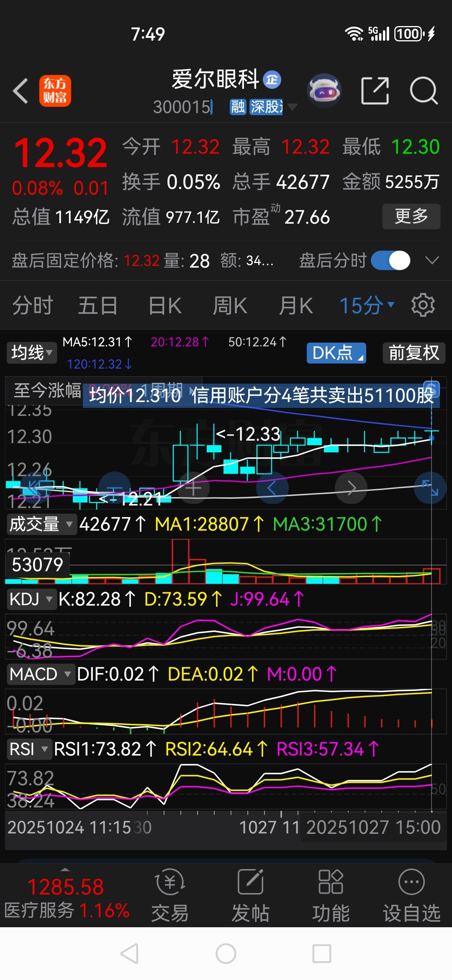Switch to 五日 chart tab

click(98, 305)
